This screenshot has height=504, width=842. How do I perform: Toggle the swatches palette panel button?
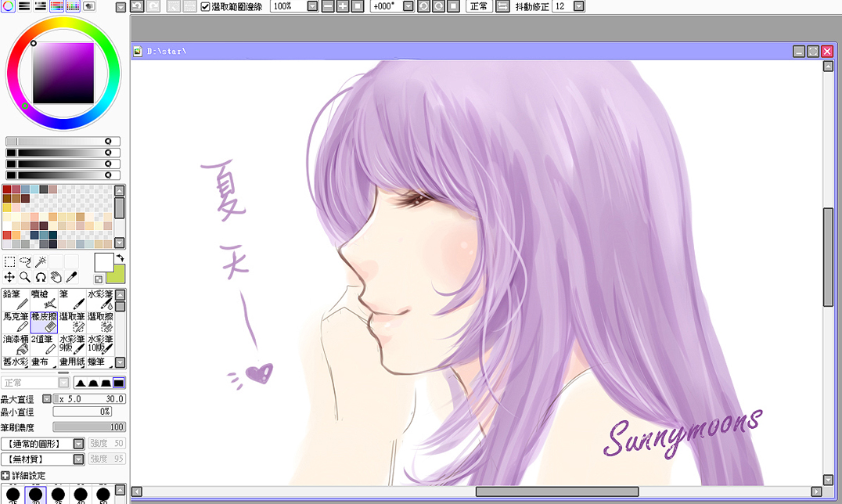[x=73, y=6]
